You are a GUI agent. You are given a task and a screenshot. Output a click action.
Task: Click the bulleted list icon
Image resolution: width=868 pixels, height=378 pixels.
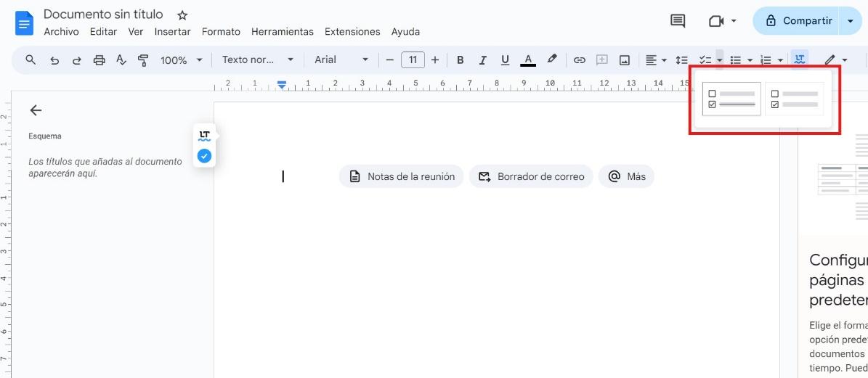(736, 59)
